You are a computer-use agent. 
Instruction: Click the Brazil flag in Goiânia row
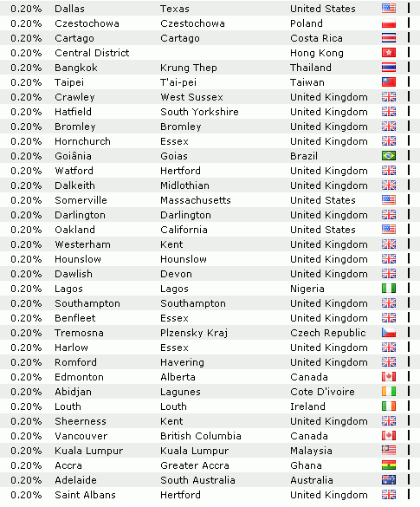point(388,156)
